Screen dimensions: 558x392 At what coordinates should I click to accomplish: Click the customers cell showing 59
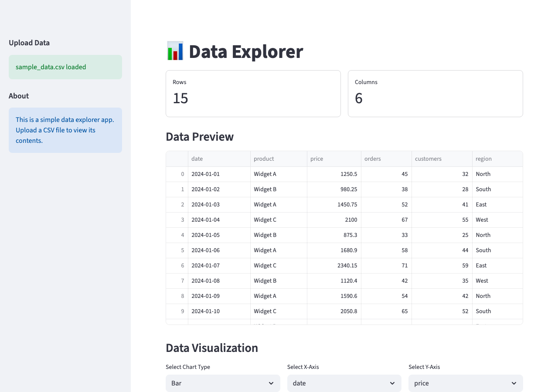tap(465, 266)
